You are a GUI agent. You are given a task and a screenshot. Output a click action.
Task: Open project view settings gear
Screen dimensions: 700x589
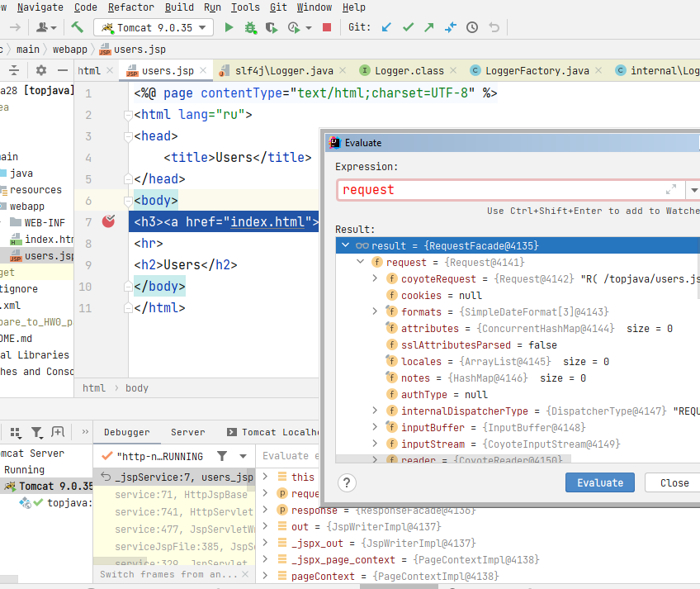(41, 70)
